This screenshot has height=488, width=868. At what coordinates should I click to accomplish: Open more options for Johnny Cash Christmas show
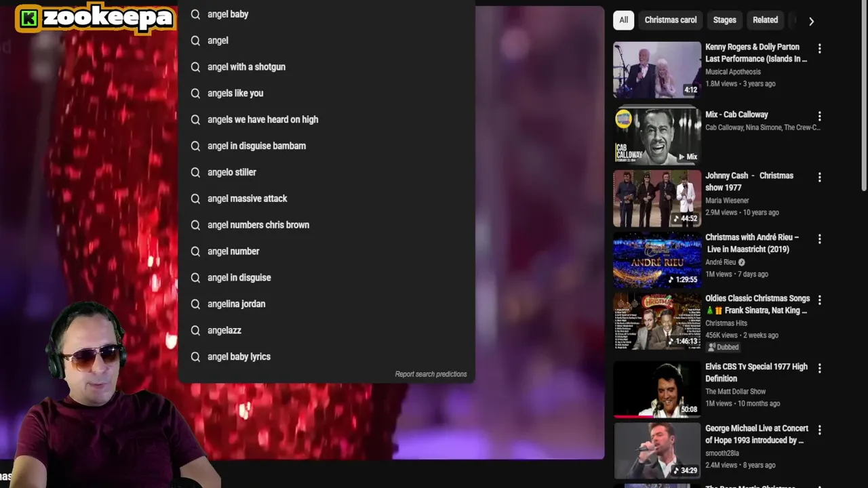point(819,178)
